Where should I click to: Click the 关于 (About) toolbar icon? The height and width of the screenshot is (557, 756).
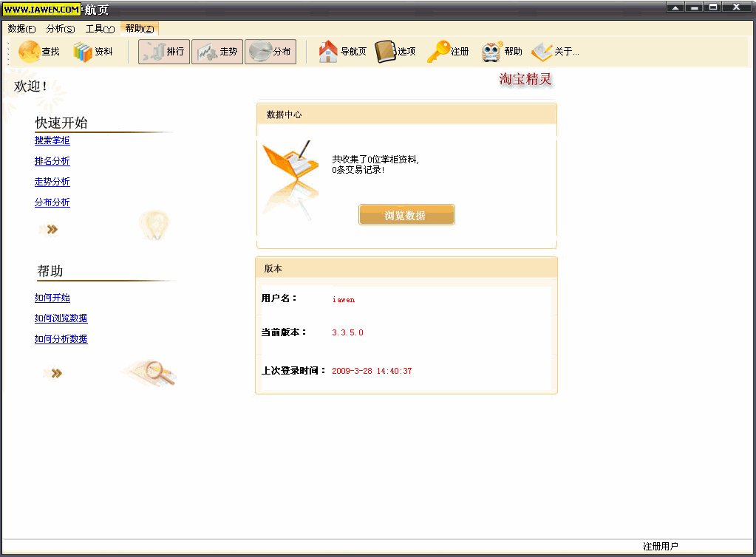click(x=542, y=52)
